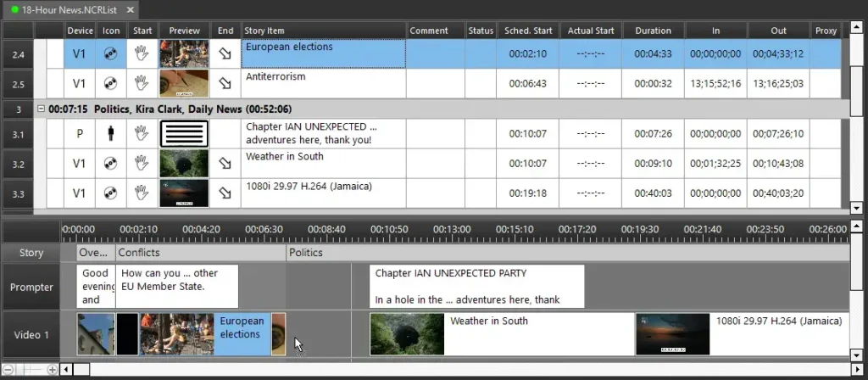The height and width of the screenshot is (380, 868).
Task: Click the manual start hand icon in row 3.1
Action: point(142,134)
